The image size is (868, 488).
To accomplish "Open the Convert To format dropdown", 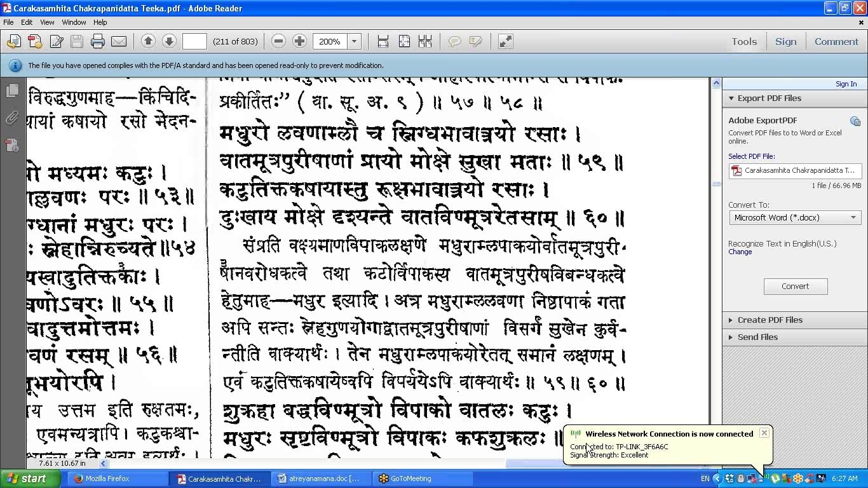I will point(794,218).
